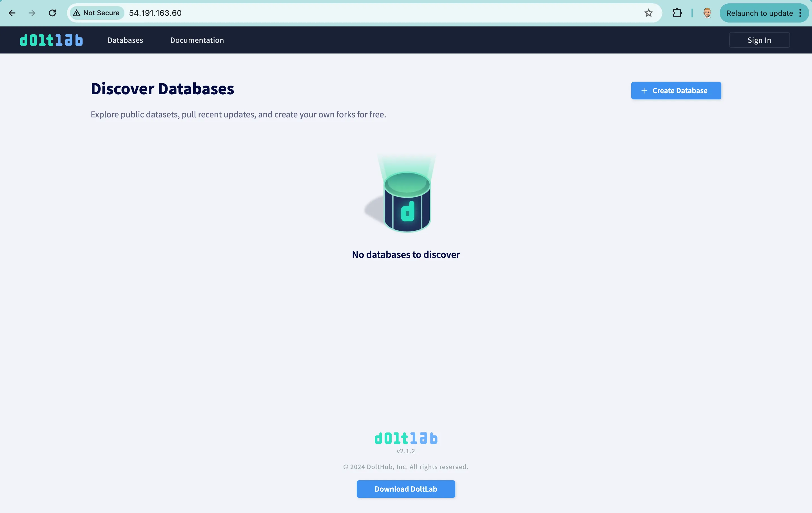Open the Chrome profile avatar
This screenshot has height=513, width=812.
[x=707, y=13]
